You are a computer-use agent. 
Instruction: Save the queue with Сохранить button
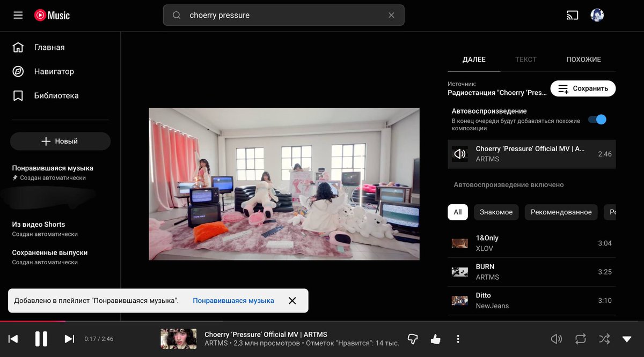click(x=583, y=88)
